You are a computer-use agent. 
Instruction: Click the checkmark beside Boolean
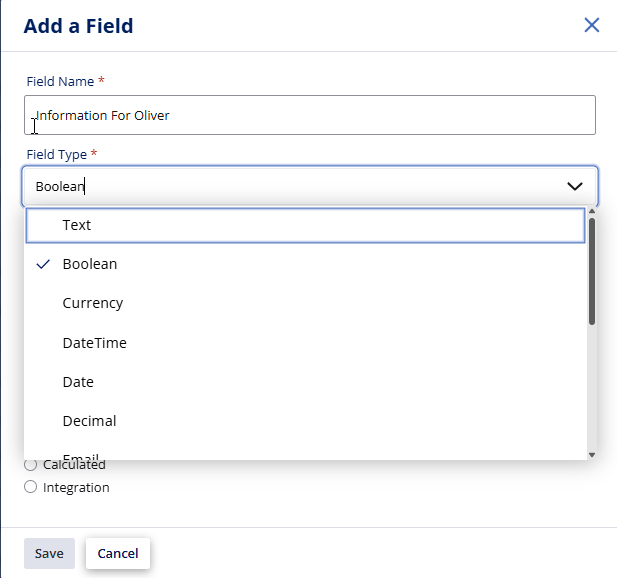(43, 264)
